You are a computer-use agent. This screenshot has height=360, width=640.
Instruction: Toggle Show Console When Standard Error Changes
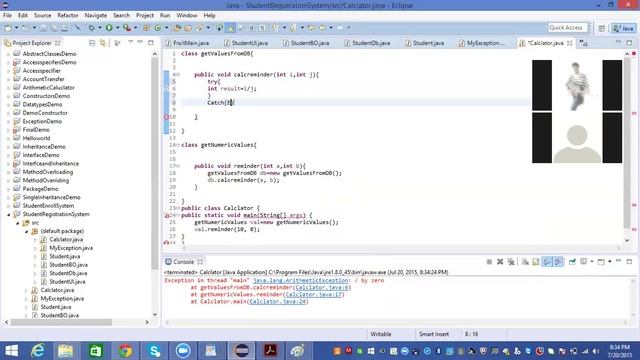tap(558, 262)
